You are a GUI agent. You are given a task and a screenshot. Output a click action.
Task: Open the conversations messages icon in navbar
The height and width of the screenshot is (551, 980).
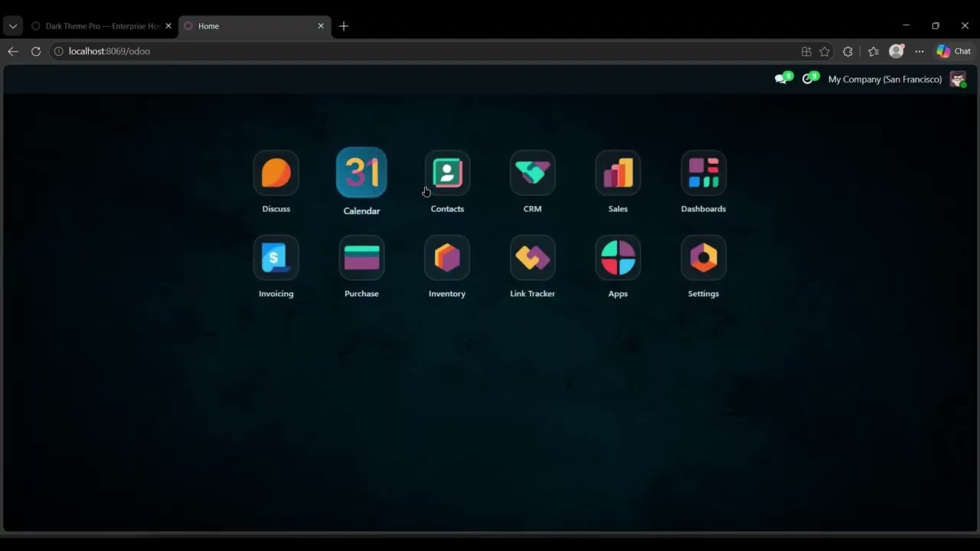tap(782, 79)
